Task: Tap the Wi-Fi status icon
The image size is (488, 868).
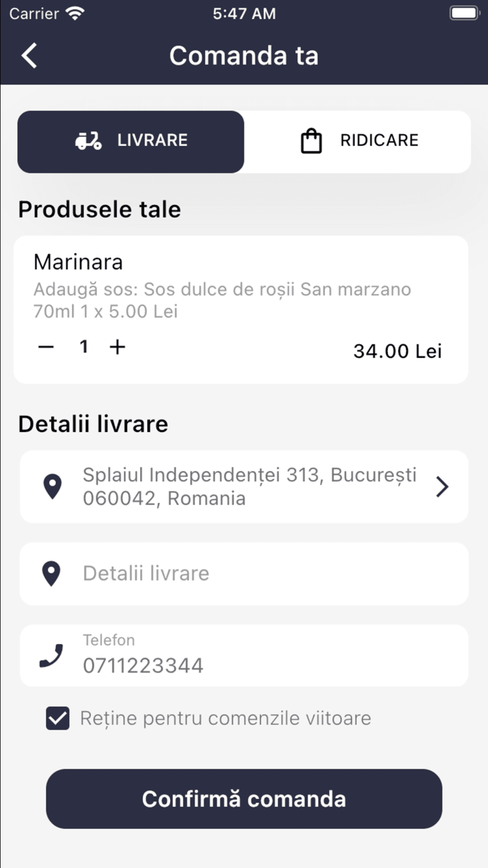Action: click(75, 13)
